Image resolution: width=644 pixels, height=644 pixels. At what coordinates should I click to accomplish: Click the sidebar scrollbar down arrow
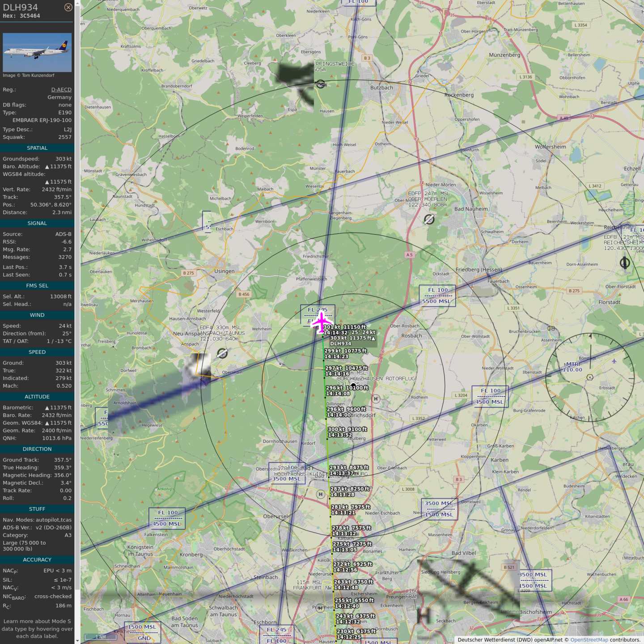77,641
